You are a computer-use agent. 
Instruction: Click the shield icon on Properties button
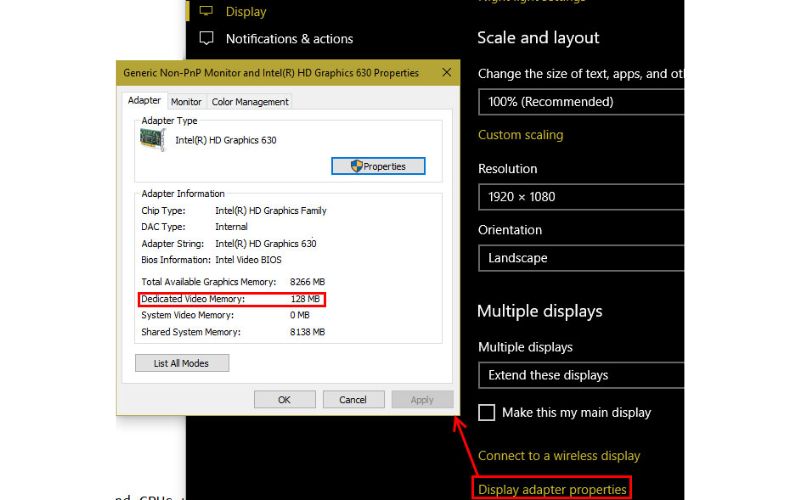click(x=356, y=166)
